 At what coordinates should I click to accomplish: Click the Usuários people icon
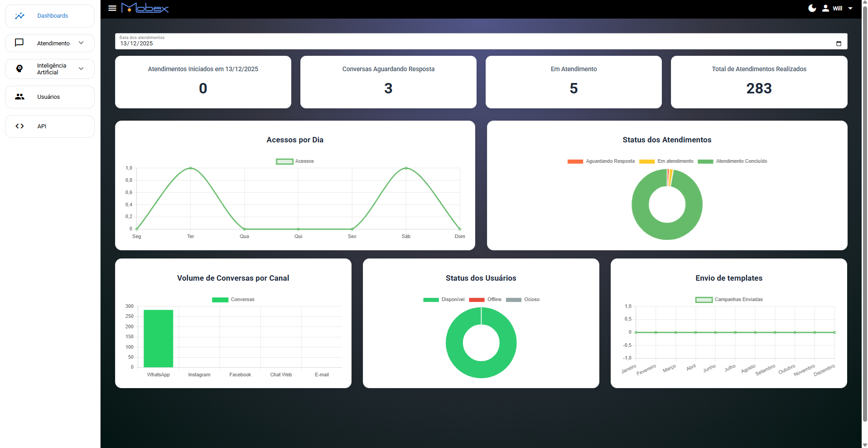coord(19,97)
